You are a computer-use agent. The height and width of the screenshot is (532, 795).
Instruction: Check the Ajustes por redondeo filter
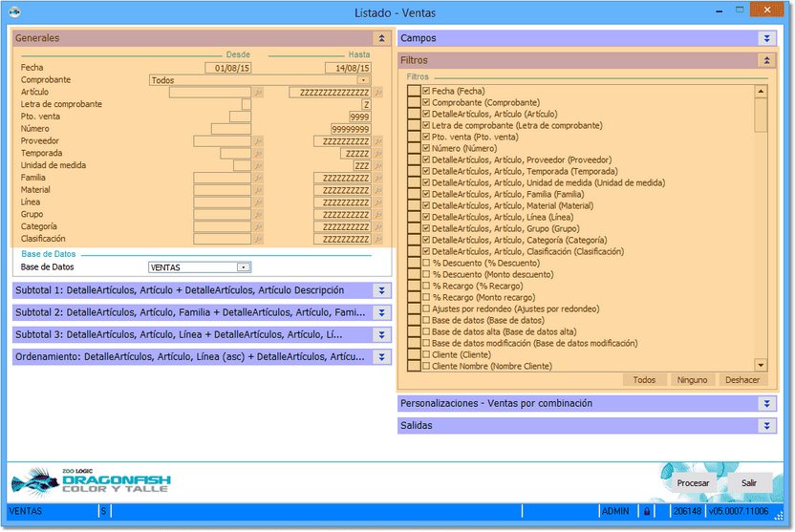(x=426, y=309)
